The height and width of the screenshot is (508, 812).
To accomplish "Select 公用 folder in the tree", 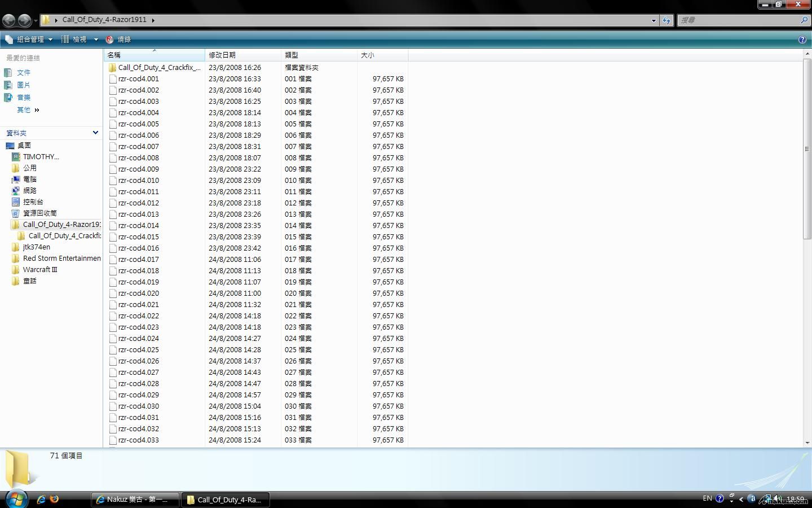I will [30, 168].
